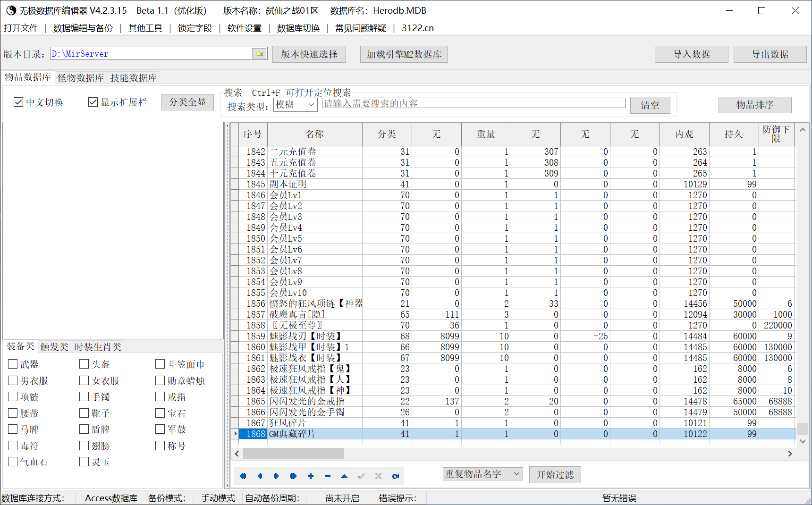This screenshot has width=812, height=505.
Task: Switch to 时装生肖类 tab
Action: [x=98, y=347]
